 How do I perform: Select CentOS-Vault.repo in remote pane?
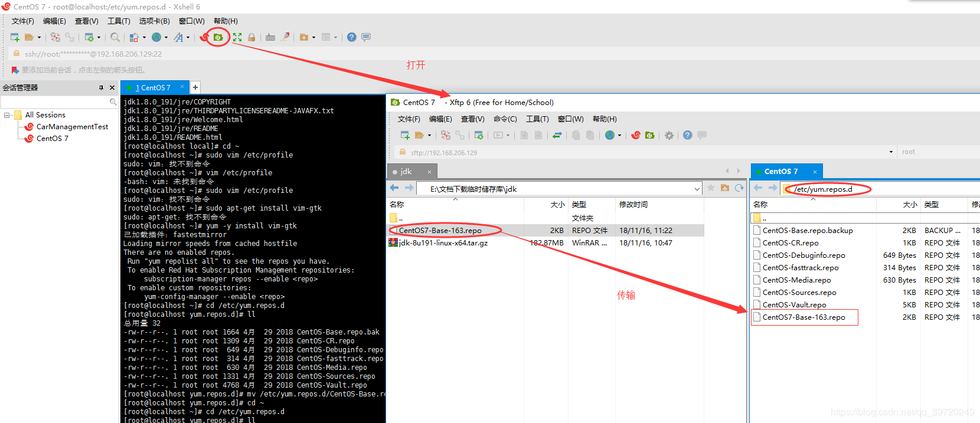794,305
